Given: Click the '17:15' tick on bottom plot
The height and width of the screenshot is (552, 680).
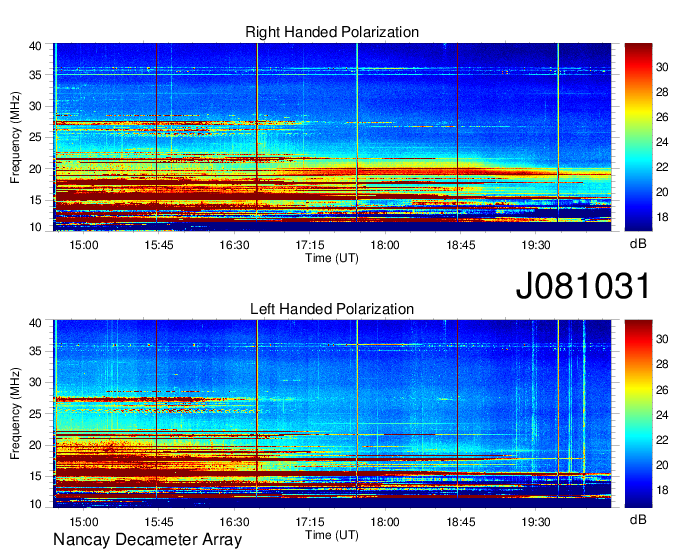Looking at the screenshot, I should [310, 522].
